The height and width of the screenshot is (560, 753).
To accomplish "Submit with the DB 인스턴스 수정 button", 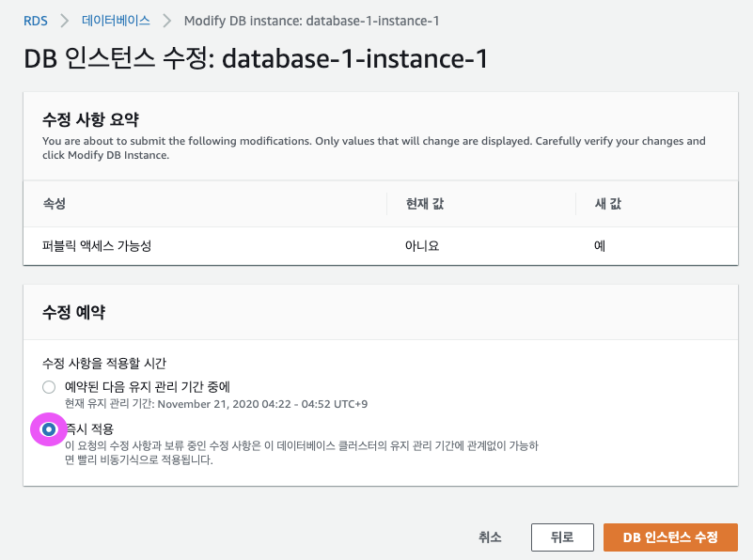I will [670, 537].
